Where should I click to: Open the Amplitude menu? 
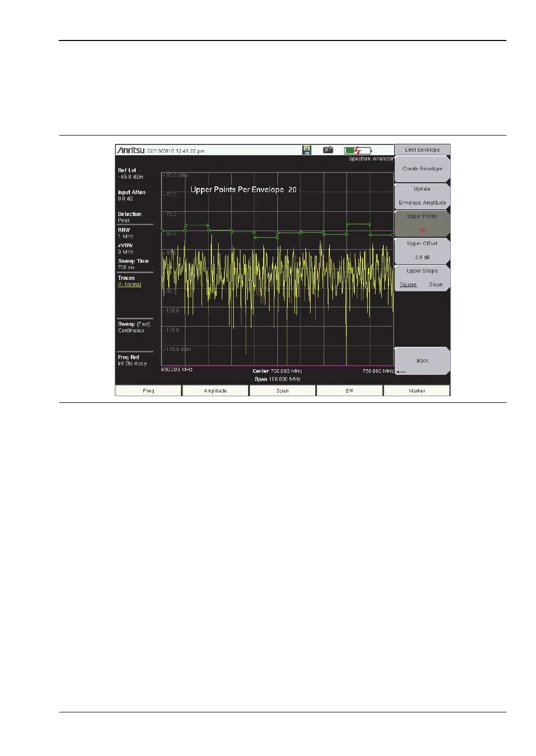coord(216,390)
